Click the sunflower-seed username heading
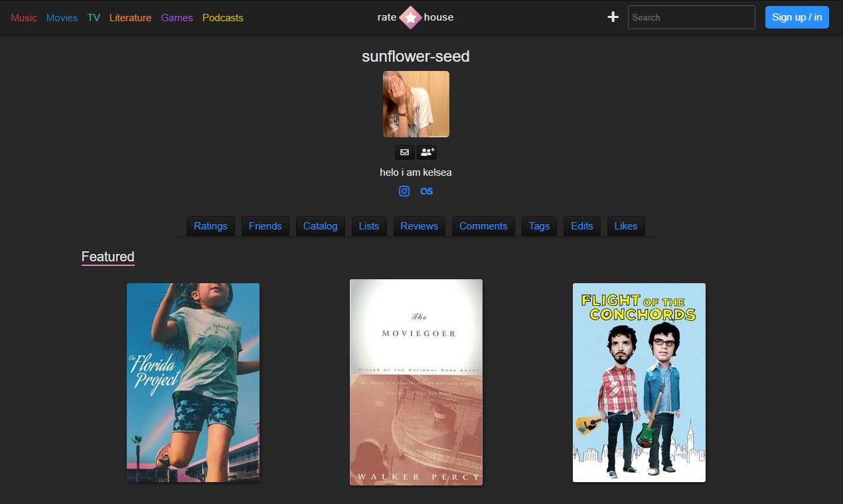 [416, 56]
